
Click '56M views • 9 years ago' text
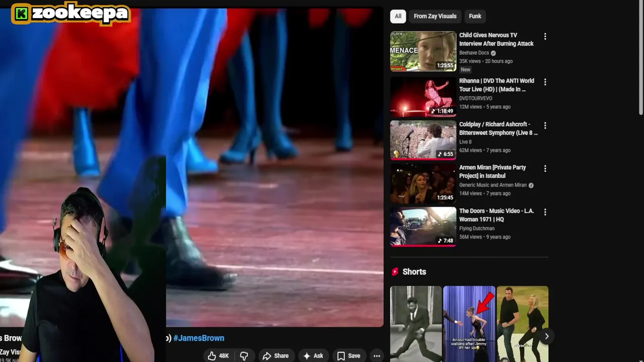[485, 237]
